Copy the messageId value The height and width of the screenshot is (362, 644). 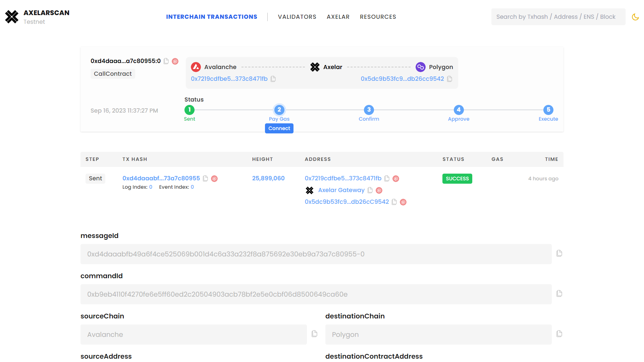(559, 253)
